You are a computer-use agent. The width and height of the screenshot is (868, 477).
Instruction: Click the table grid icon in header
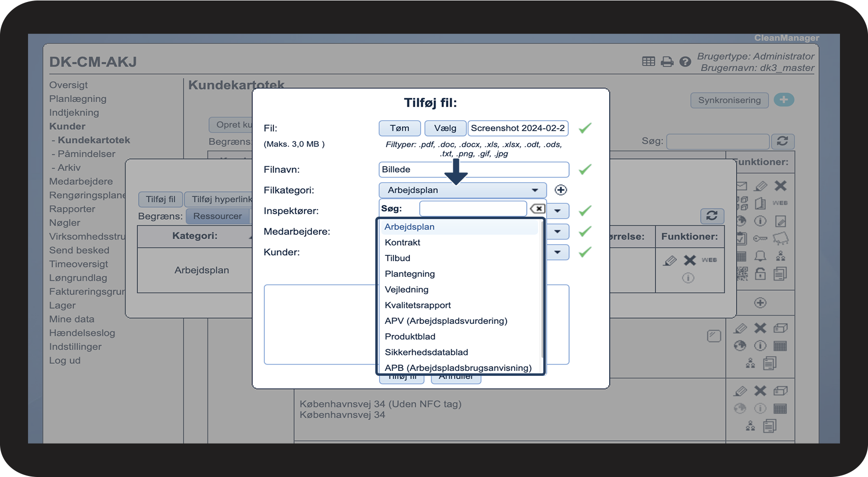coord(648,61)
